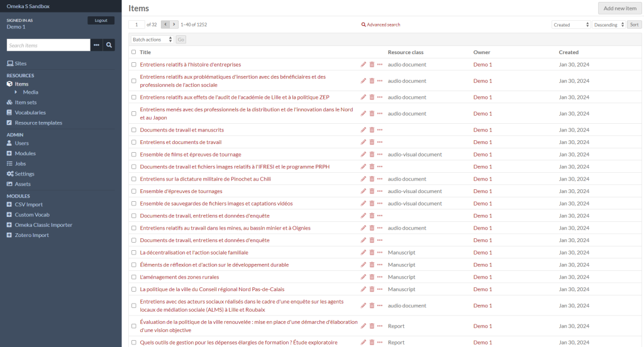This screenshot has height=347, width=644.
Task: Select checkbox for 'La décentralisation et l'action sociale familiale'
Action: coord(133,253)
